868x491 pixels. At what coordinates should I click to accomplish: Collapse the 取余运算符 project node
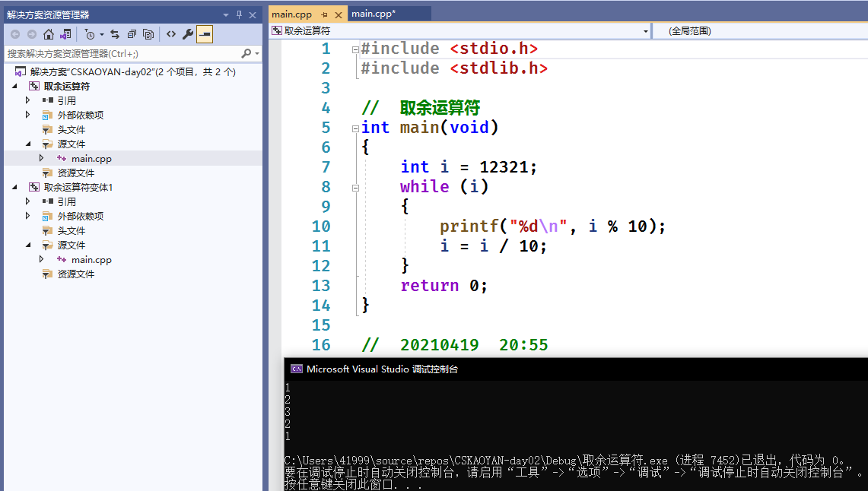click(x=15, y=86)
